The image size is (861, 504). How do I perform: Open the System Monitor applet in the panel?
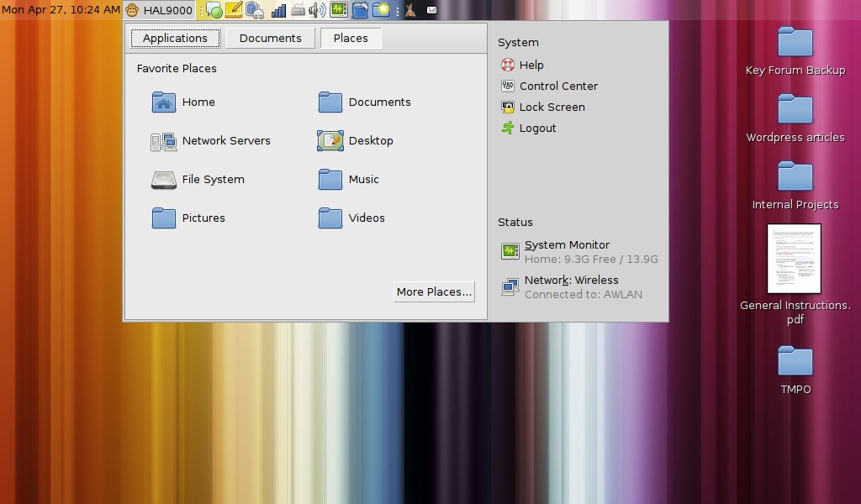click(339, 9)
